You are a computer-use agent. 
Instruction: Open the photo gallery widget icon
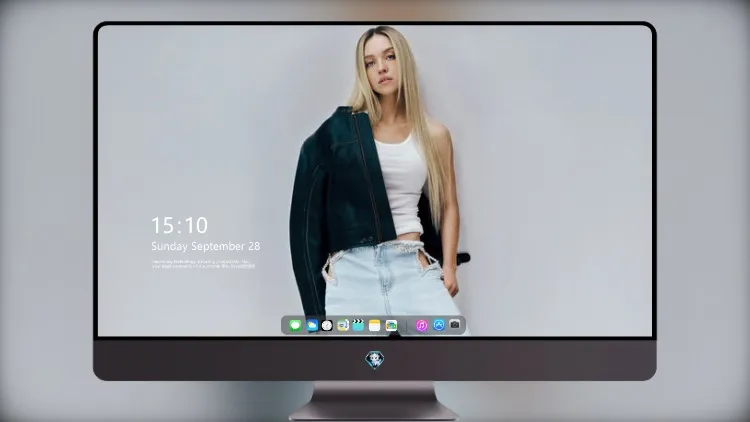click(391, 326)
